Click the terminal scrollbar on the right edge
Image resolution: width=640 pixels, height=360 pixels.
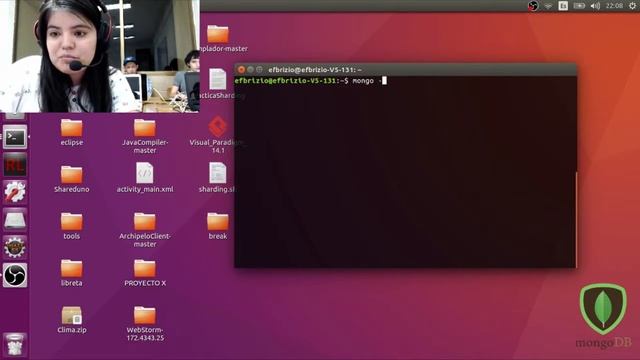(x=576, y=219)
